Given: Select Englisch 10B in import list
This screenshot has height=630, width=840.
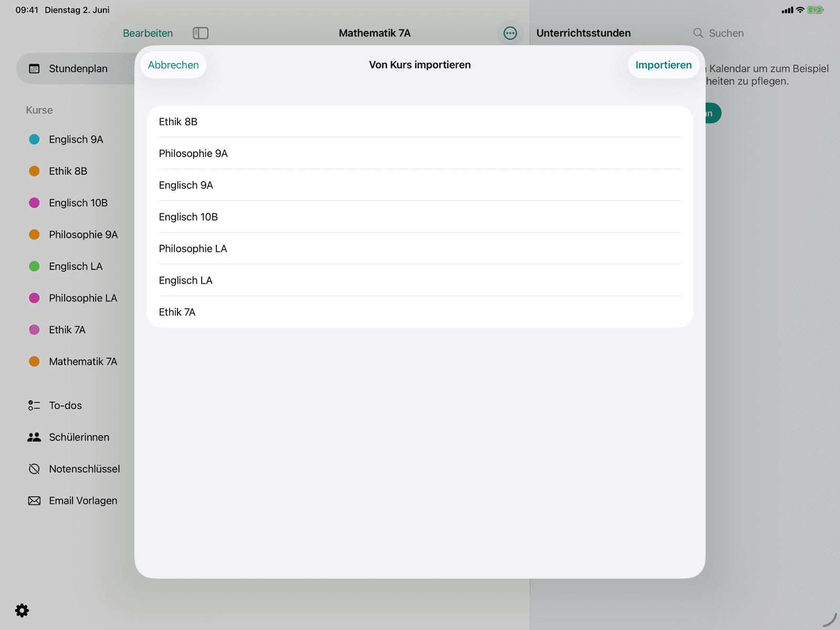Looking at the screenshot, I should tap(420, 217).
